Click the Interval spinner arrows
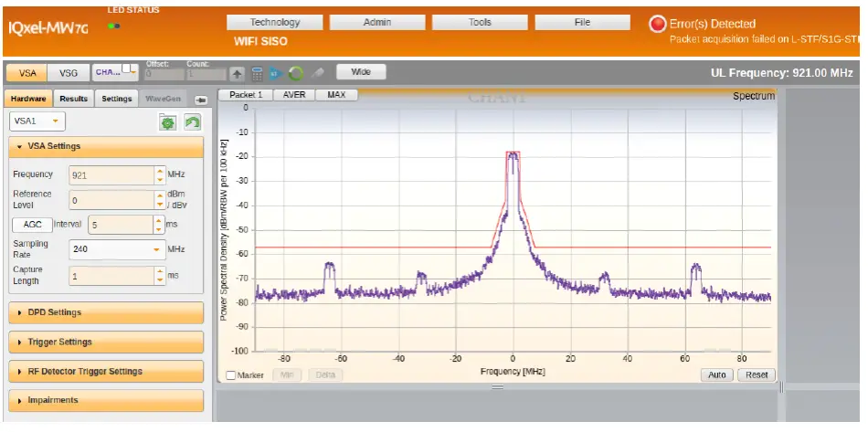 pos(159,225)
